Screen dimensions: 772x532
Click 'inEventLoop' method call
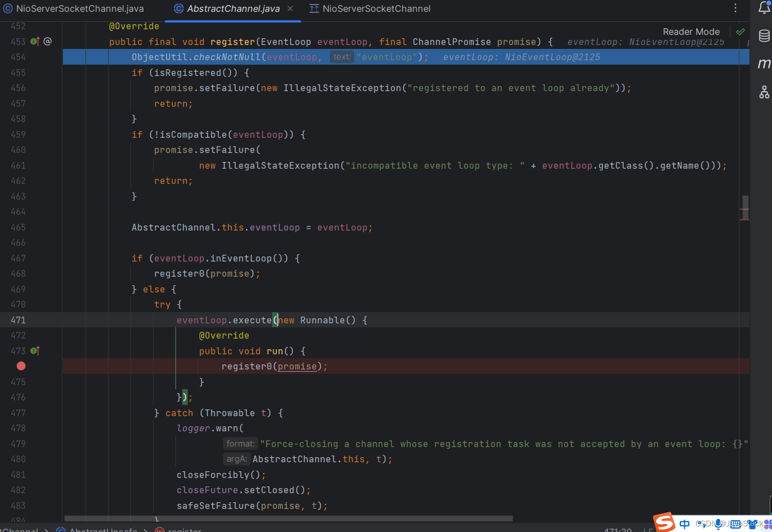pos(241,258)
